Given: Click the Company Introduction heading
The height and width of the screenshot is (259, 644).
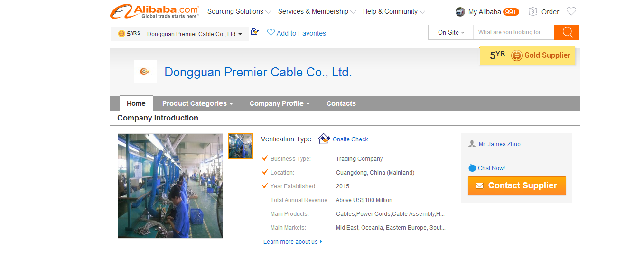Looking at the screenshot, I should [158, 118].
